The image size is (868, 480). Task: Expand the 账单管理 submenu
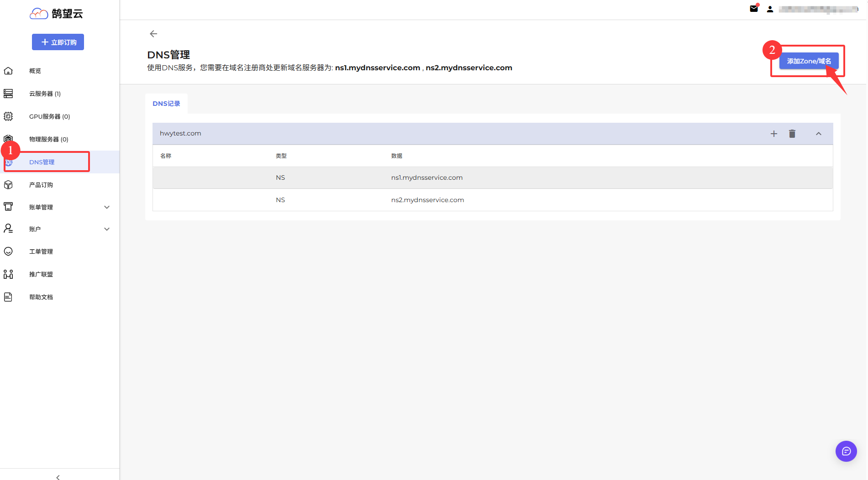(x=107, y=207)
